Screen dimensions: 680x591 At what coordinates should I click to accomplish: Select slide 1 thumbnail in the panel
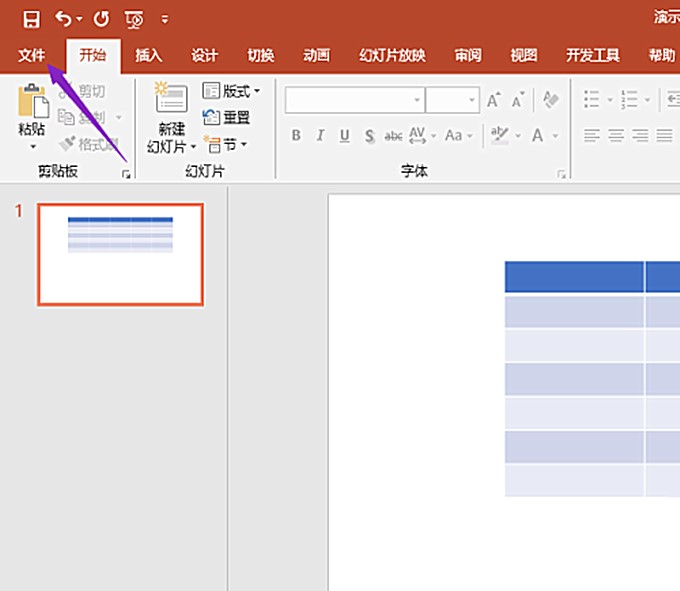[120, 254]
